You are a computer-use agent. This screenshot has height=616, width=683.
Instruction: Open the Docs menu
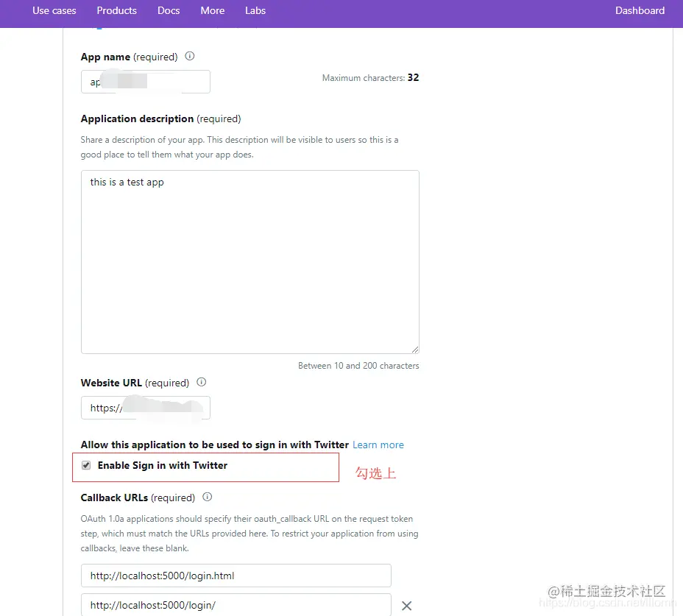(x=169, y=10)
